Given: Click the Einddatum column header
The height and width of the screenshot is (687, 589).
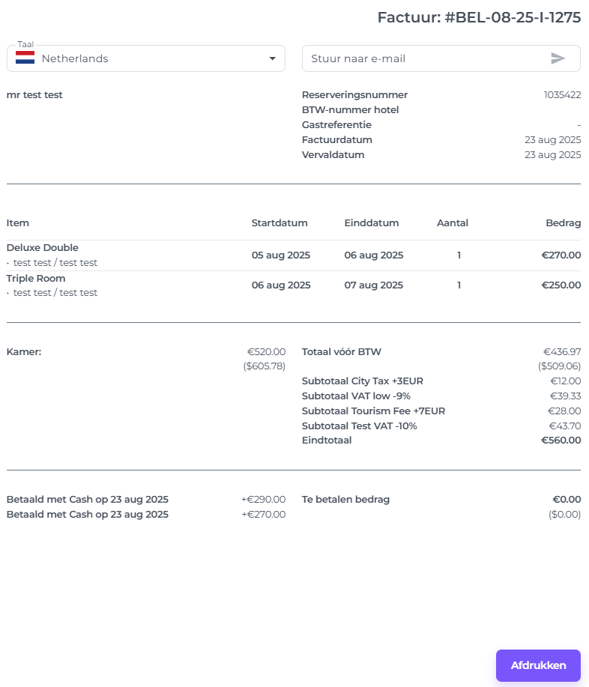Looking at the screenshot, I should coord(371,223).
